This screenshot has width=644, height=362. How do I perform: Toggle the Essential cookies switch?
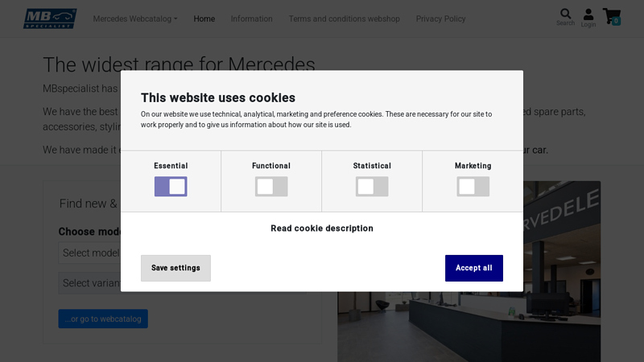click(x=171, y=187)
